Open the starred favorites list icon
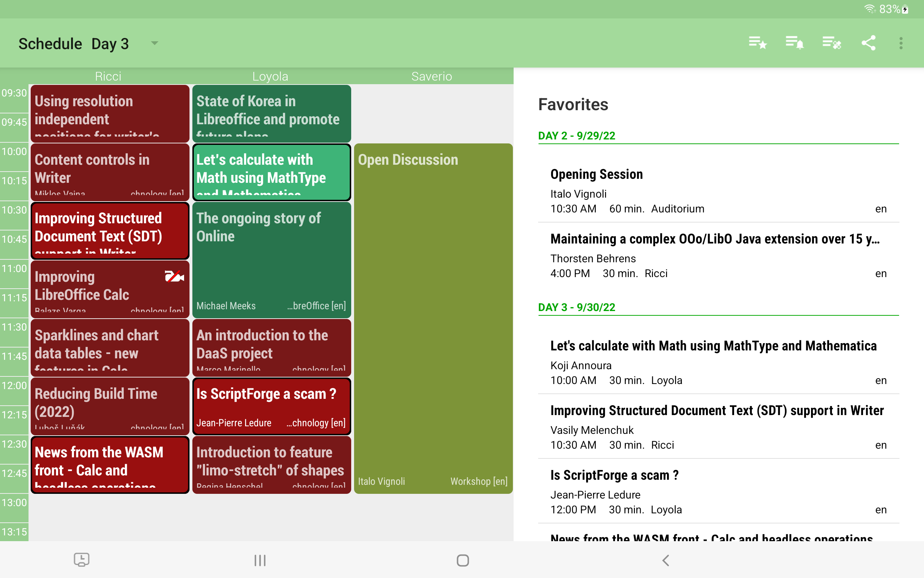 click(758, 43)
